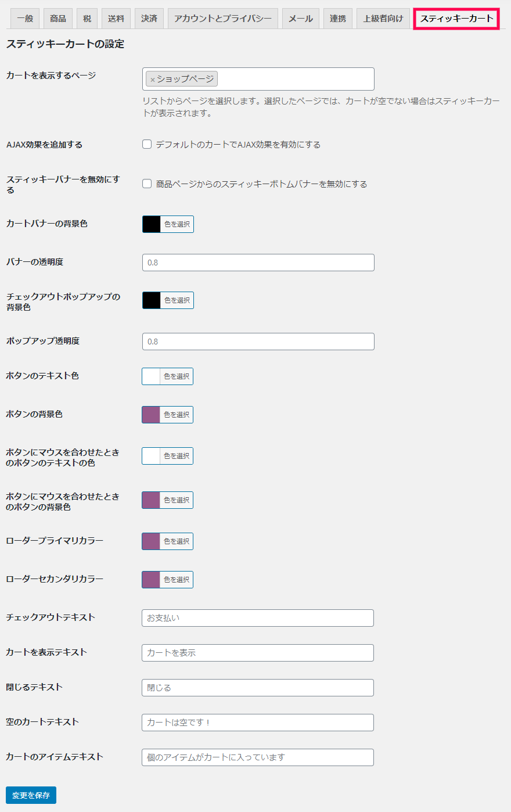Screen dimensions: 511x812
Task: Click the 空のカートテキスト input field
Action: 258,723
